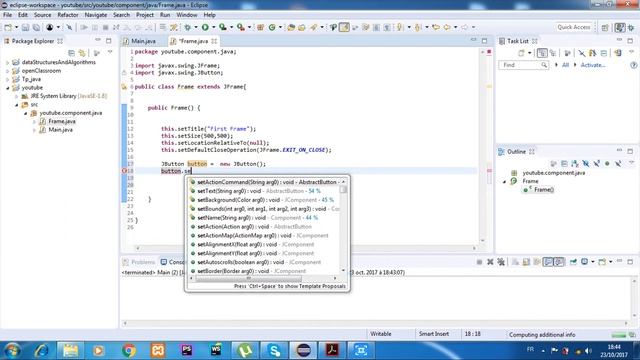Click the Back navigation arrow icon
Screen dimensions: 640x360
coord(447,27)
